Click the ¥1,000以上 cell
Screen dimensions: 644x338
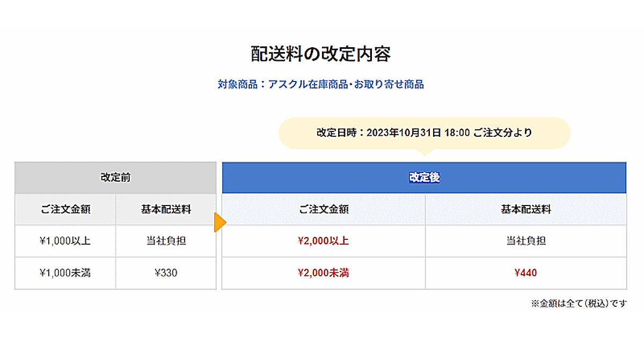pyautogui.click(x=65, y=241)
